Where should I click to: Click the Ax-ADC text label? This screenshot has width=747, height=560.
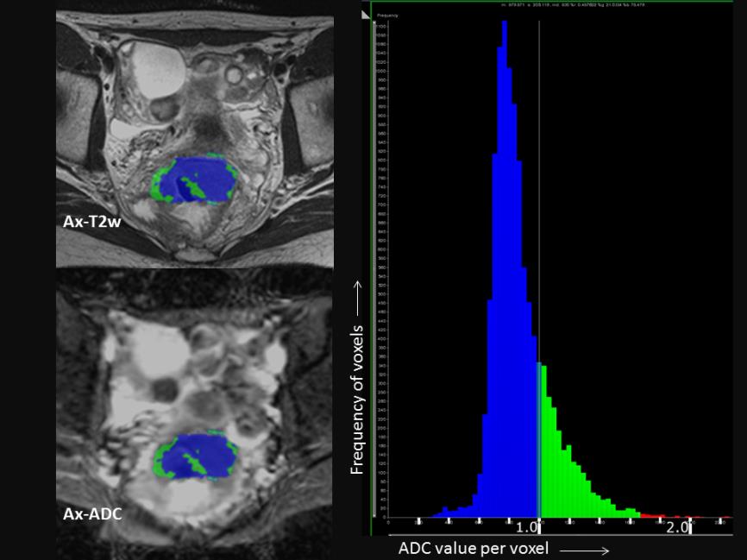(x=92, y=514)
